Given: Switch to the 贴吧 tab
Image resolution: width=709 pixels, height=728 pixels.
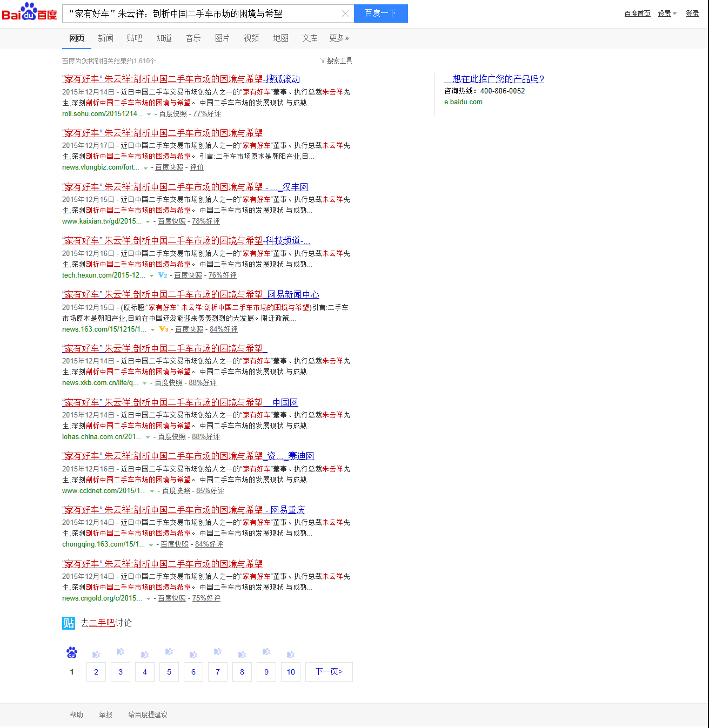Looking at the screenshot, I should tap(135, 38).
